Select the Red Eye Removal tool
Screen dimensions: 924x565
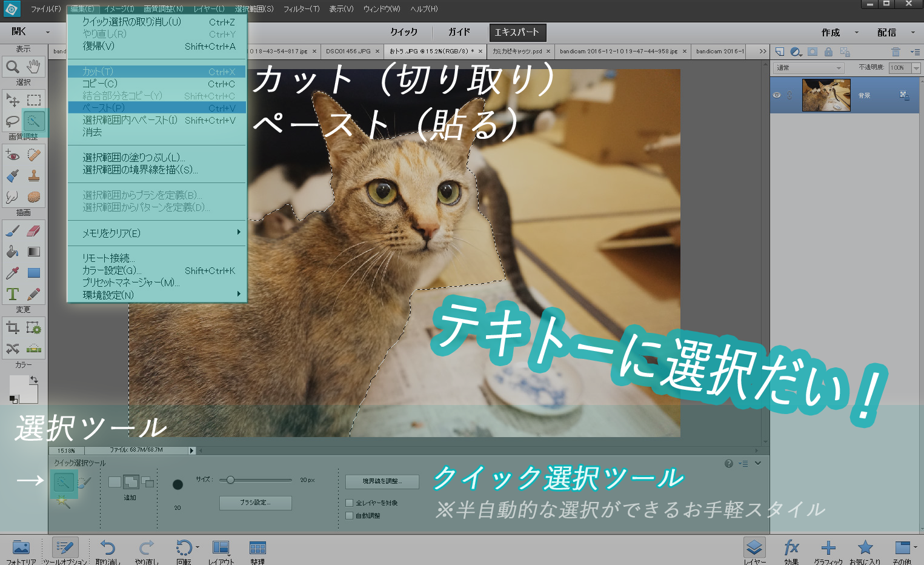coord(12,155)
